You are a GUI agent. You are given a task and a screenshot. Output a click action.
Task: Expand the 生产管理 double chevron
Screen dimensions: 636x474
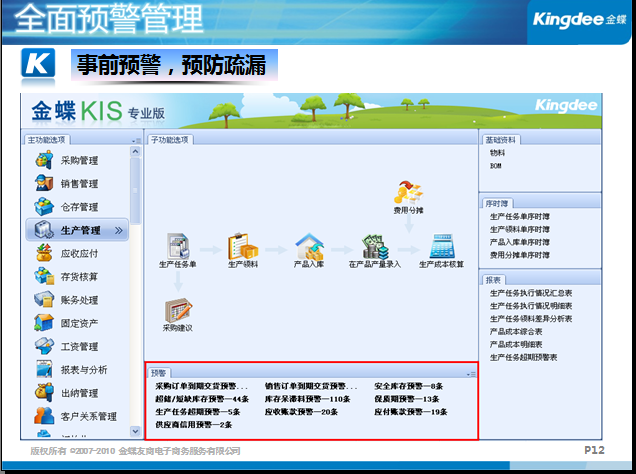coord(118,230)
